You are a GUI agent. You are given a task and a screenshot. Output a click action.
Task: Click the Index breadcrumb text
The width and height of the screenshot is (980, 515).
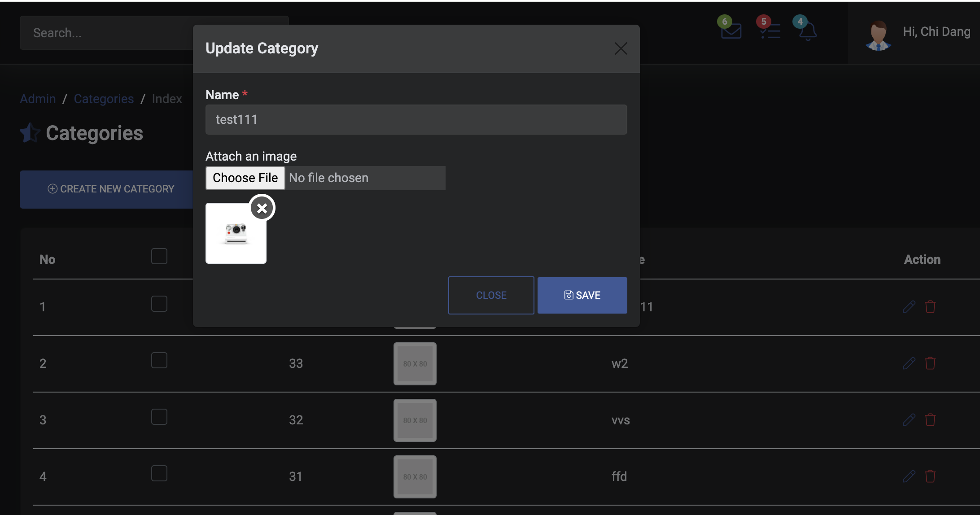pyautogui.click(x=167, y=99)
